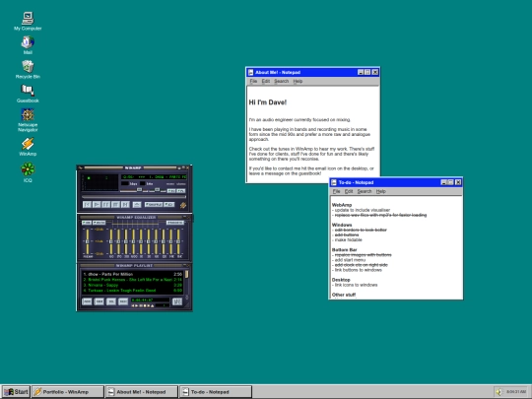This screenshot has height=399, width=532.
Task: Toggle equalizer AUTO button
Action: (100, 223)
